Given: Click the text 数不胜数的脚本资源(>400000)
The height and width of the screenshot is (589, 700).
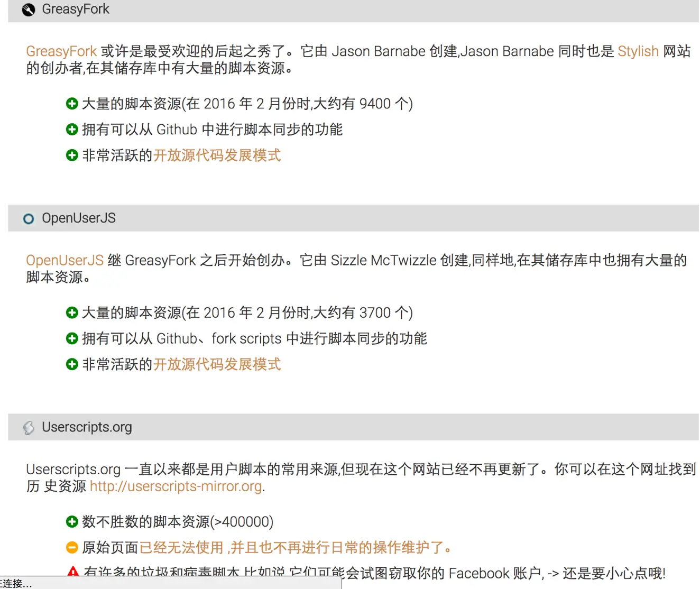Looking at the screenshot, I should click(178, 522).
